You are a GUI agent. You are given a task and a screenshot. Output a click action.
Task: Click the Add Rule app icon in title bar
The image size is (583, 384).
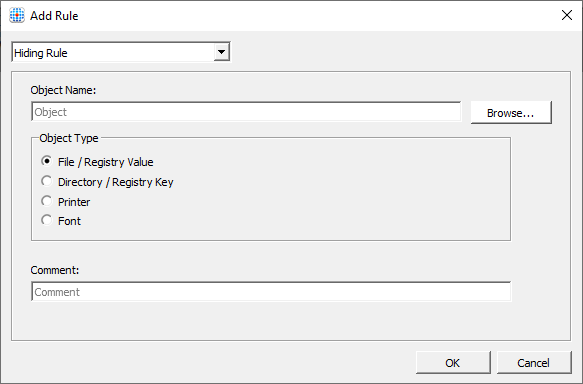pos(17,16)
